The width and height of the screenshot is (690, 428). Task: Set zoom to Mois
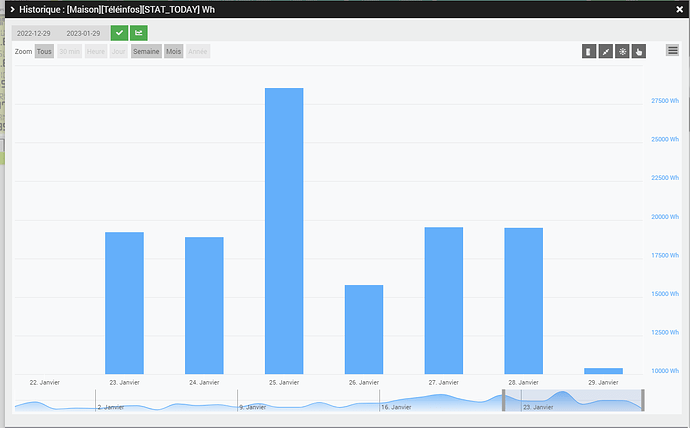coord(173,51)
